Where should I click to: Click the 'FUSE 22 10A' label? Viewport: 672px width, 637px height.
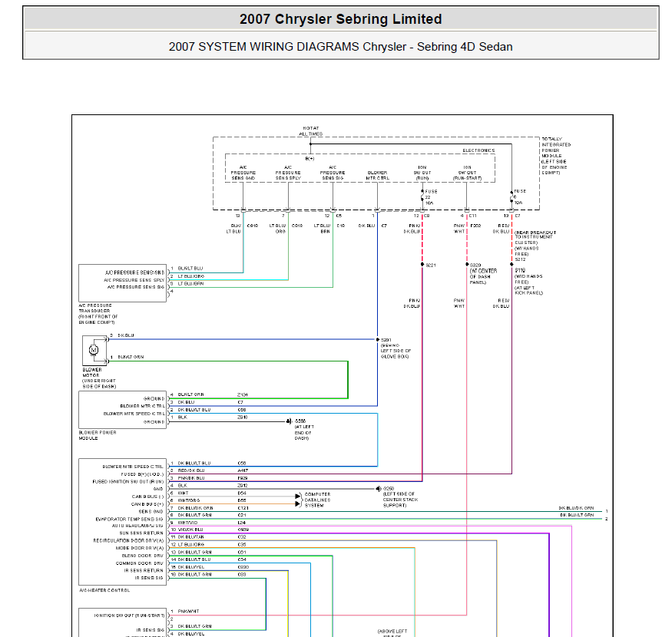coord(431,197)
